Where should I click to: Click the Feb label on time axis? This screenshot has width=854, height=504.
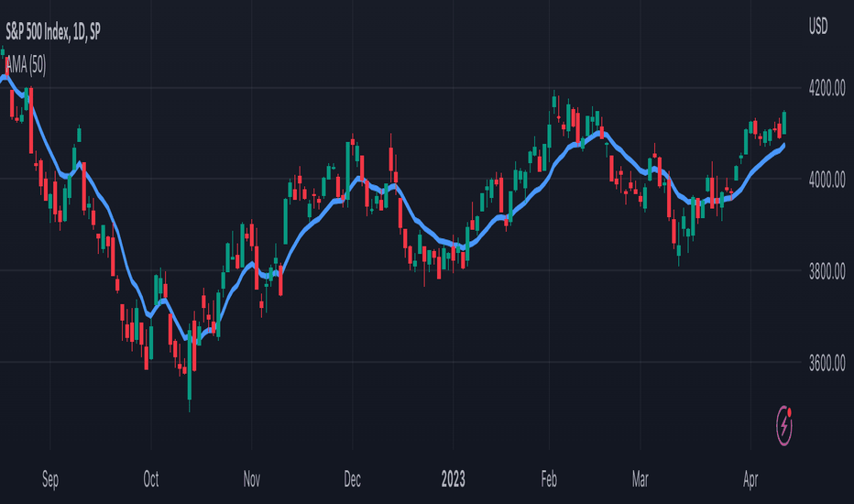pos(549,479)
